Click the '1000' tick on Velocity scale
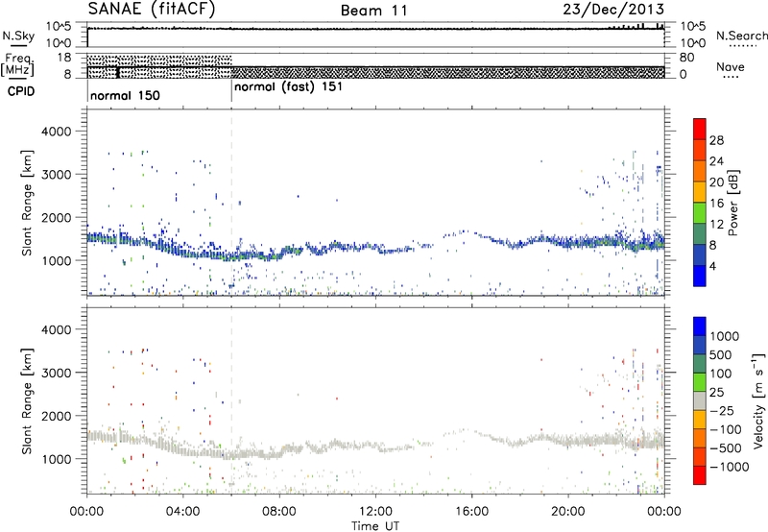 click(x=724, y=336)
